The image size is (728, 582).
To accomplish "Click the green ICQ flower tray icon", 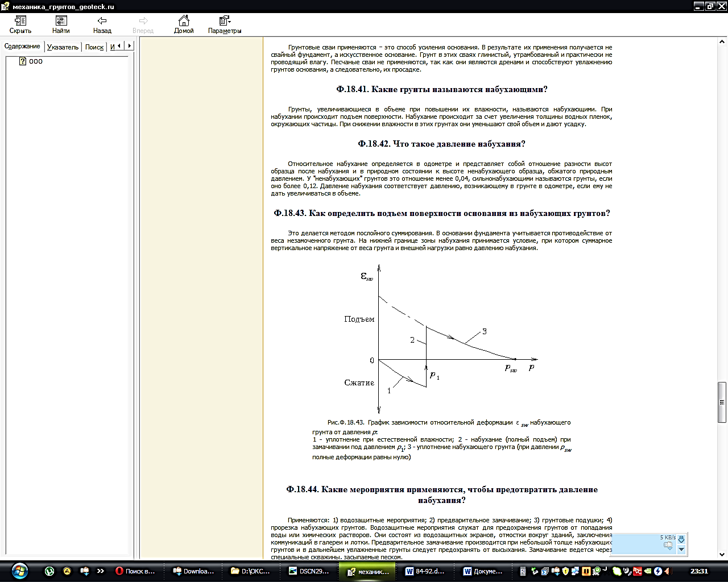I will [617, 571].
